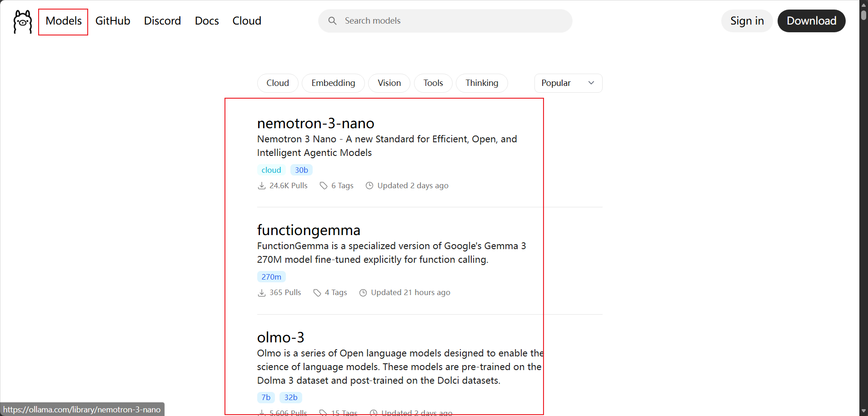Click the clock icon beside Updated 21 hours ago
The height and width of the screenshot is (416, 868).
pyautogui.click(x=363, y=293)
